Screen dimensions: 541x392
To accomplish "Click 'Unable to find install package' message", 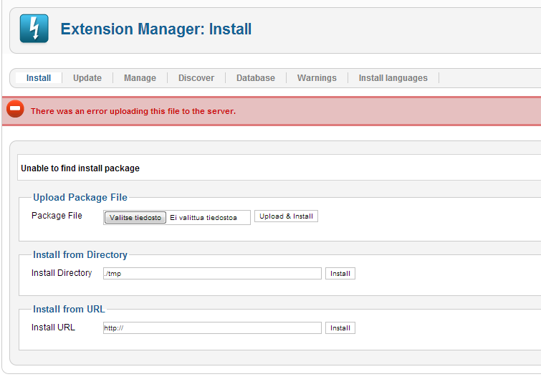I will coord(80,168).
